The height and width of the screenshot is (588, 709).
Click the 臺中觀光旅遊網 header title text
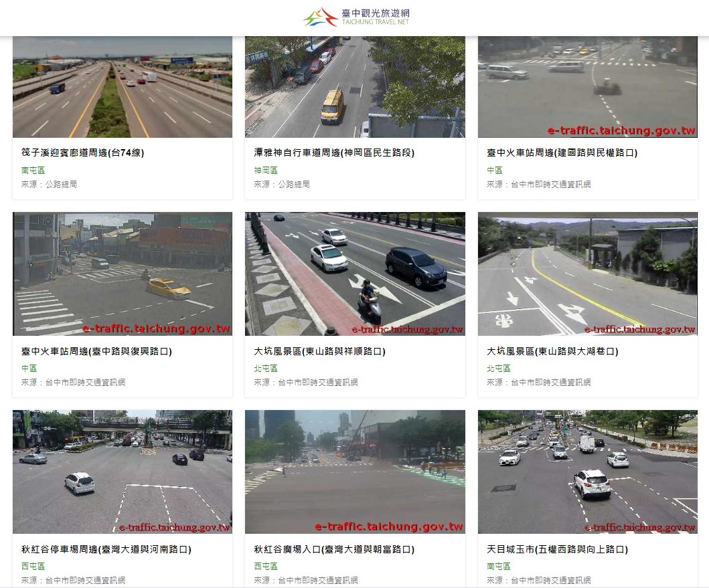(376, 13)
